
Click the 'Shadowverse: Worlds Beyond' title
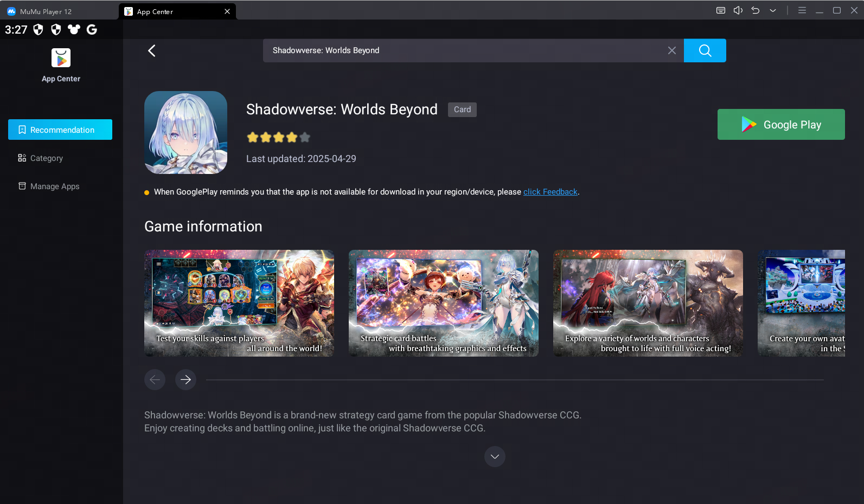tap(342, 109)
